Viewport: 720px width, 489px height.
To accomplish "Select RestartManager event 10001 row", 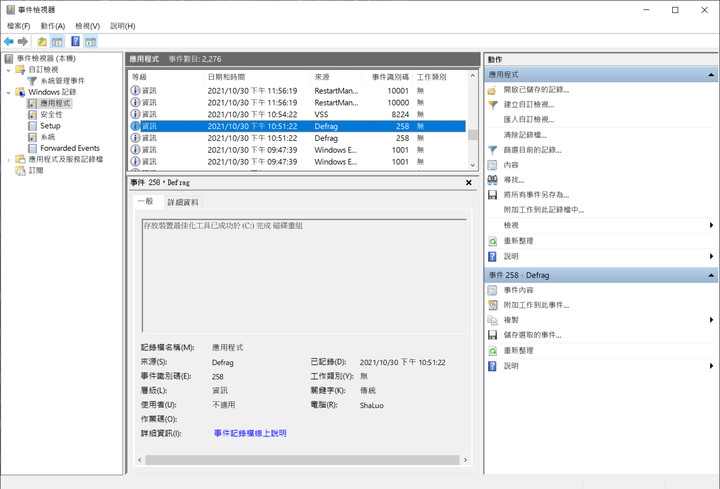I will (x=298, y=91).
